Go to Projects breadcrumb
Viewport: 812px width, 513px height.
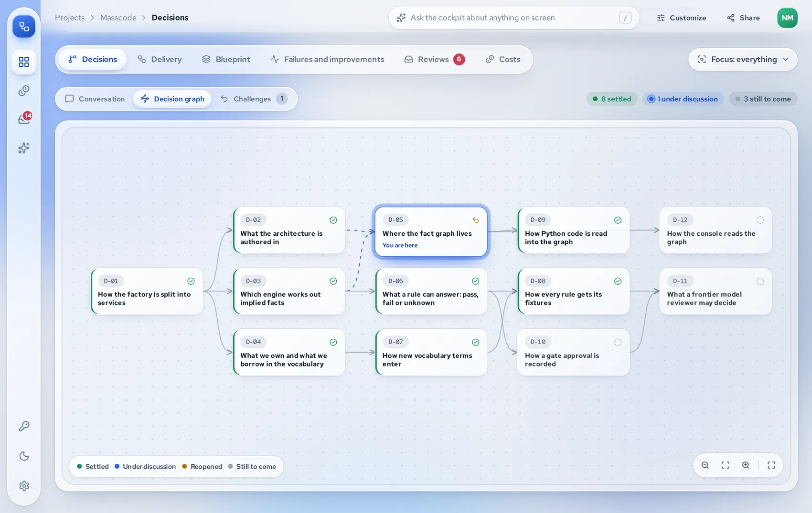click(70, 18)
